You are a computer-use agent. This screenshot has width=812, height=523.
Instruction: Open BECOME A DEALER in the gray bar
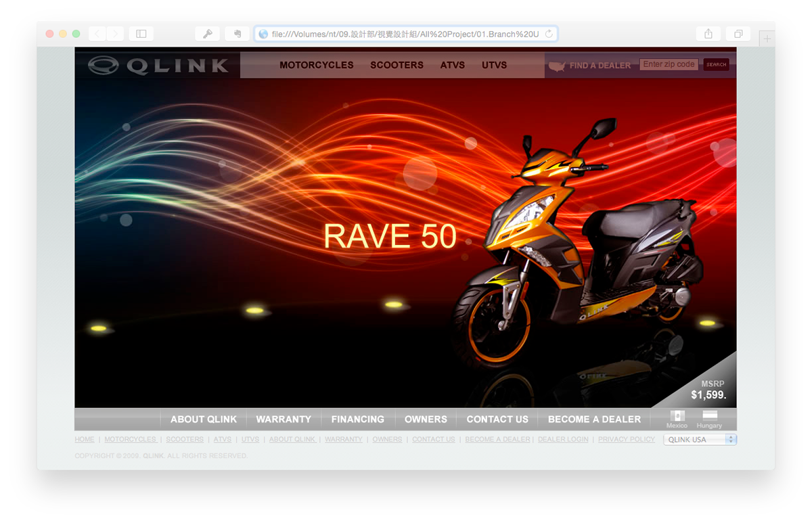tap(594, 419)
